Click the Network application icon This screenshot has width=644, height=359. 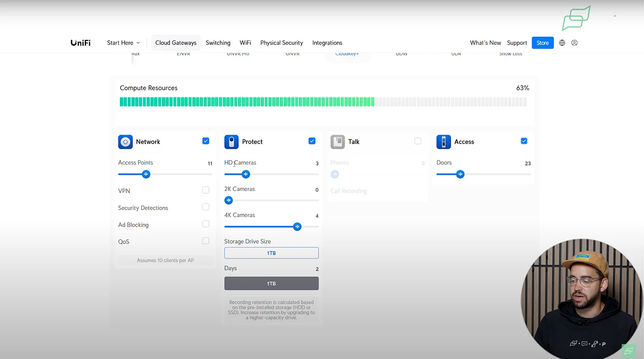tap(125, 142)
